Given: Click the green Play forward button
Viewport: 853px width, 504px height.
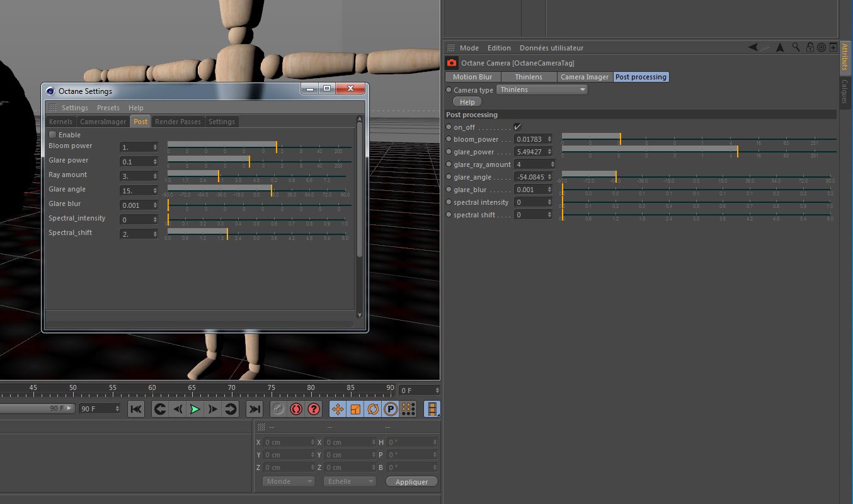Looking at the screenshot, I should tap(195, 409).
